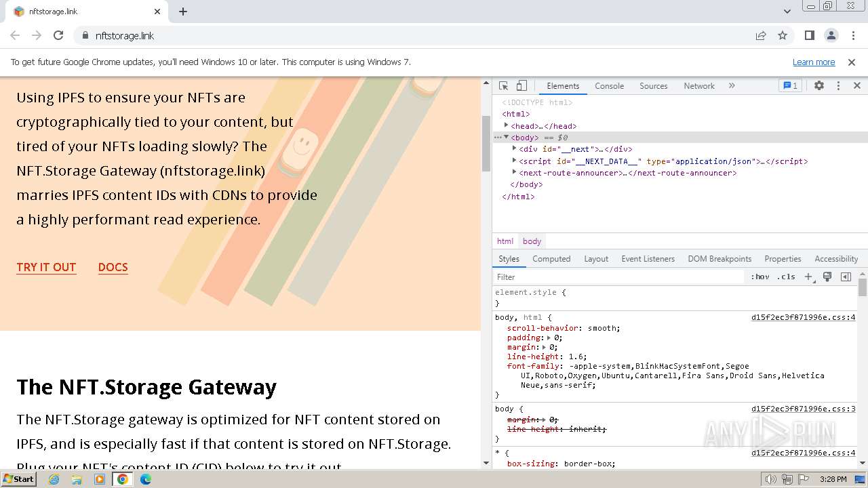Add a new style rule plus icon
Image resolution: width=868 pixels, height=488 pixels.
click(808, 277)
